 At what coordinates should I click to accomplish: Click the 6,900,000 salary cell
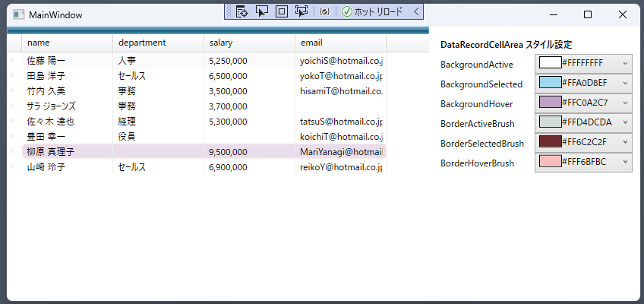click(250, 167)
